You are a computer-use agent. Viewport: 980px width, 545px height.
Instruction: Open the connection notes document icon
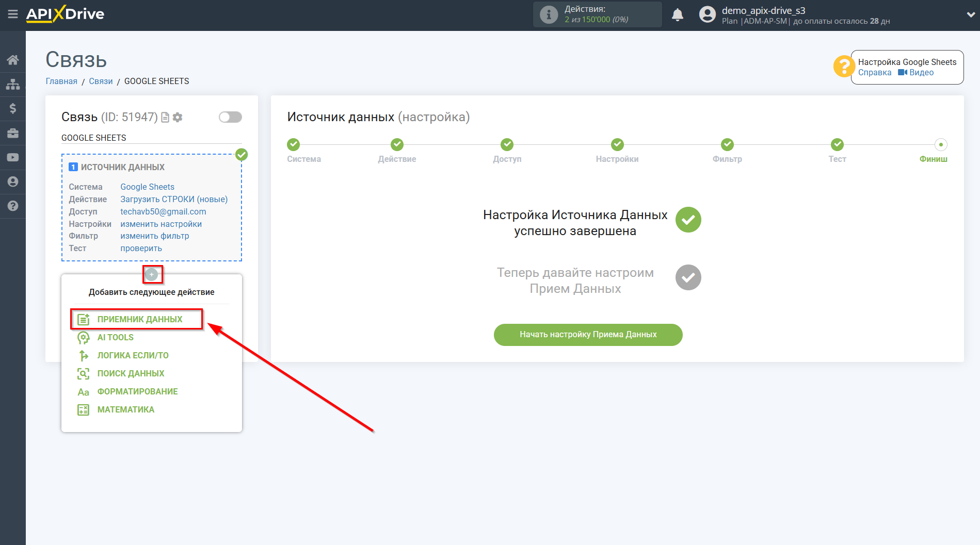165,118
